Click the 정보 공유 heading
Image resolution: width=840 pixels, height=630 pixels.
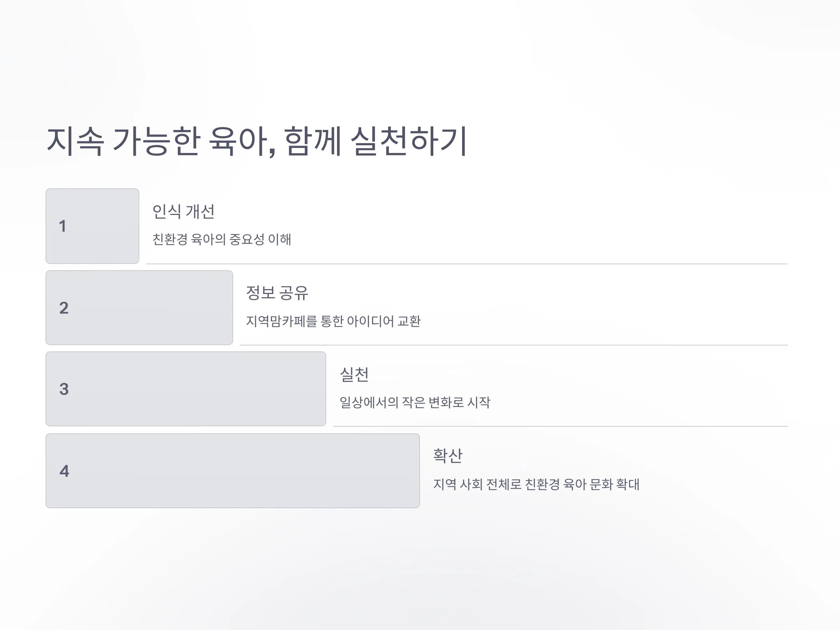pyautogui.click(x=277, y=293)
